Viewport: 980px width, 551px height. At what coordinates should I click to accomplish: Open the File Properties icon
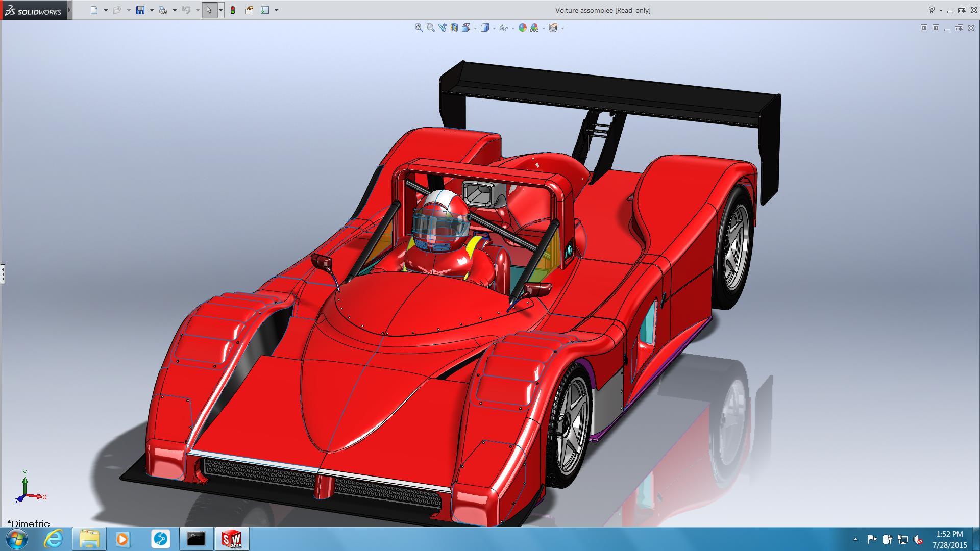tap(249, 10)
